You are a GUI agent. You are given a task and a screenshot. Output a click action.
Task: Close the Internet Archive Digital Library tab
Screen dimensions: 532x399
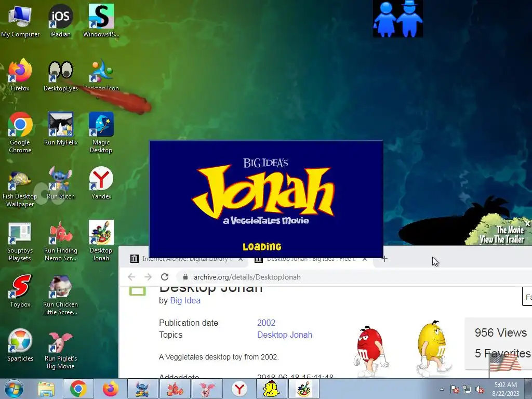coord(241,259)
